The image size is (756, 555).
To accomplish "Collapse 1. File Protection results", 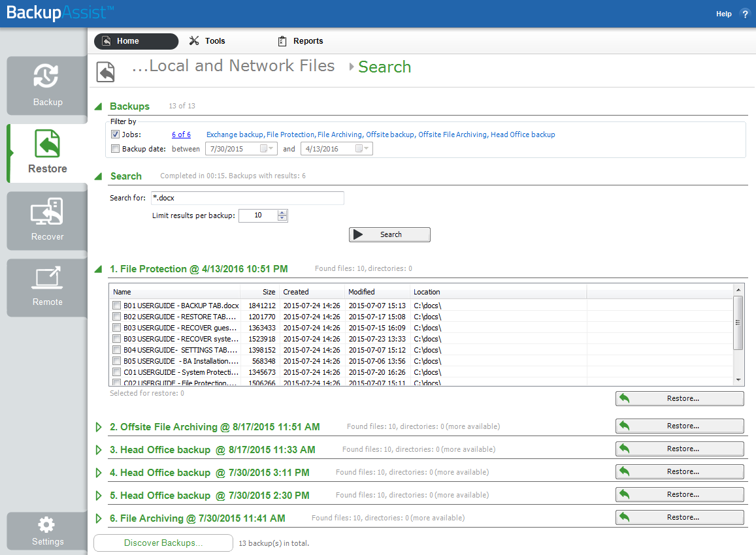I will (x=99, y=269).
